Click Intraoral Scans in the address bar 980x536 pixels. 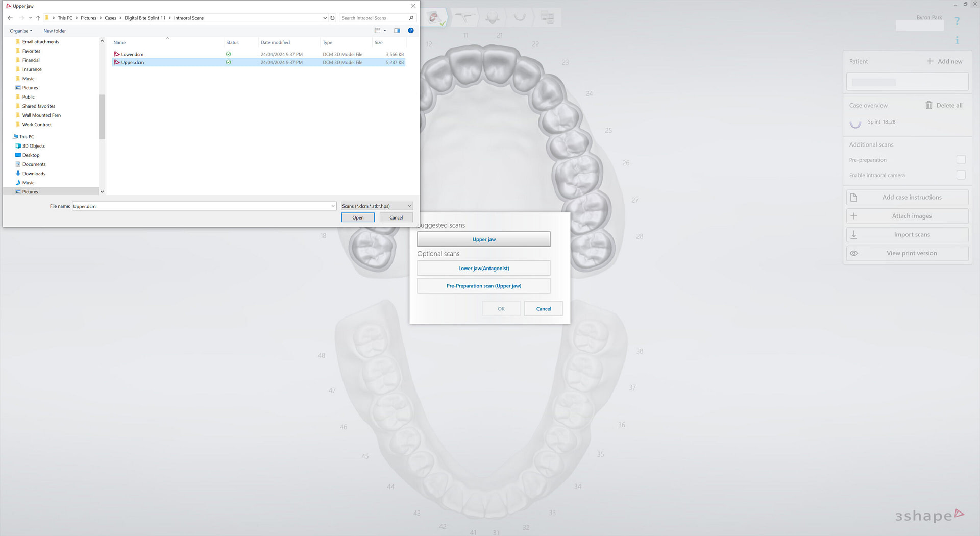tap(188, 18)
